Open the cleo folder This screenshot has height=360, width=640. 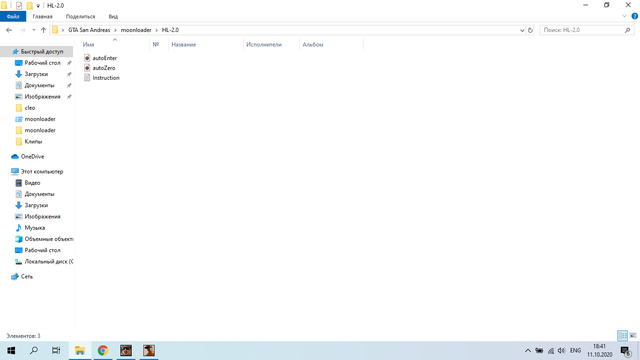[30, 108]
